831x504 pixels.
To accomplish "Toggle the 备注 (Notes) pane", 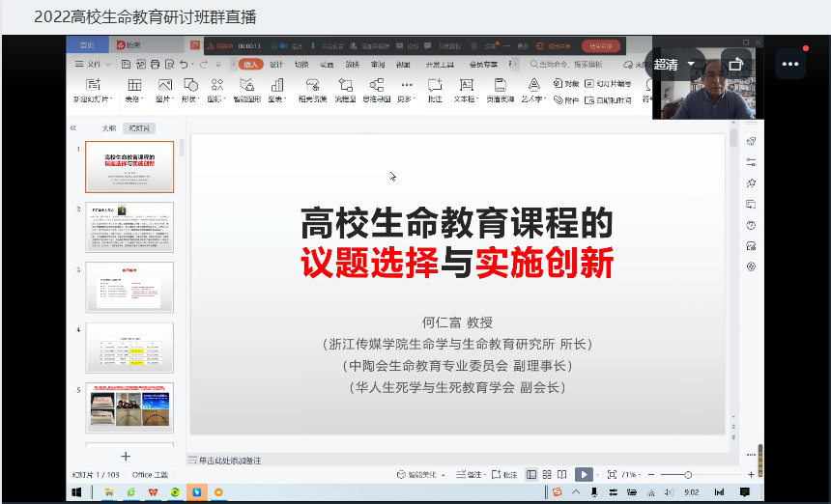I will (468, 474).
